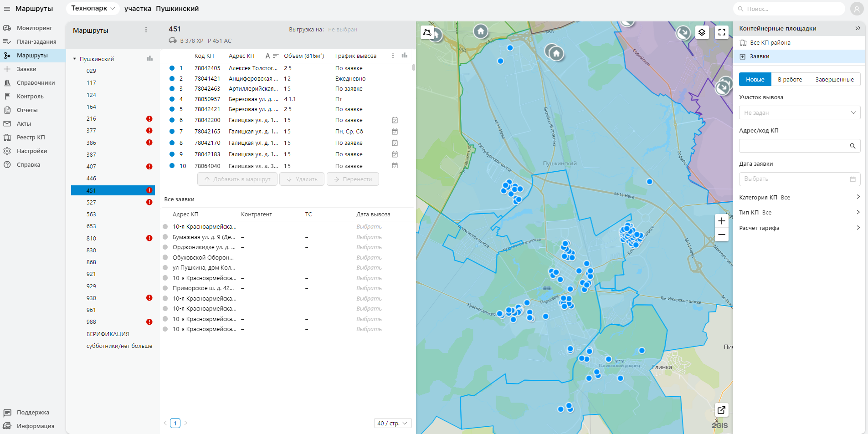Toggle blue marker for route row 1
This screenshot has width=868, height=434.
pos(172,68)
